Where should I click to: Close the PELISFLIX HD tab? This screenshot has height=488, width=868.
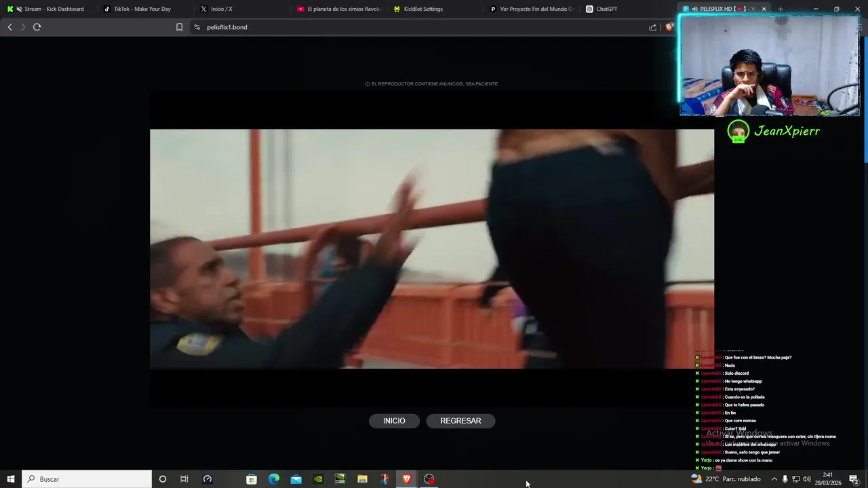(x=764, y=9)
